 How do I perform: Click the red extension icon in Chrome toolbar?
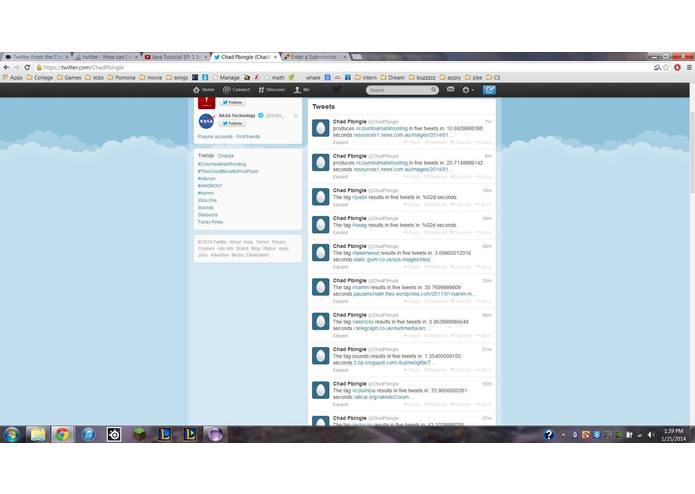tap(677, 67)
